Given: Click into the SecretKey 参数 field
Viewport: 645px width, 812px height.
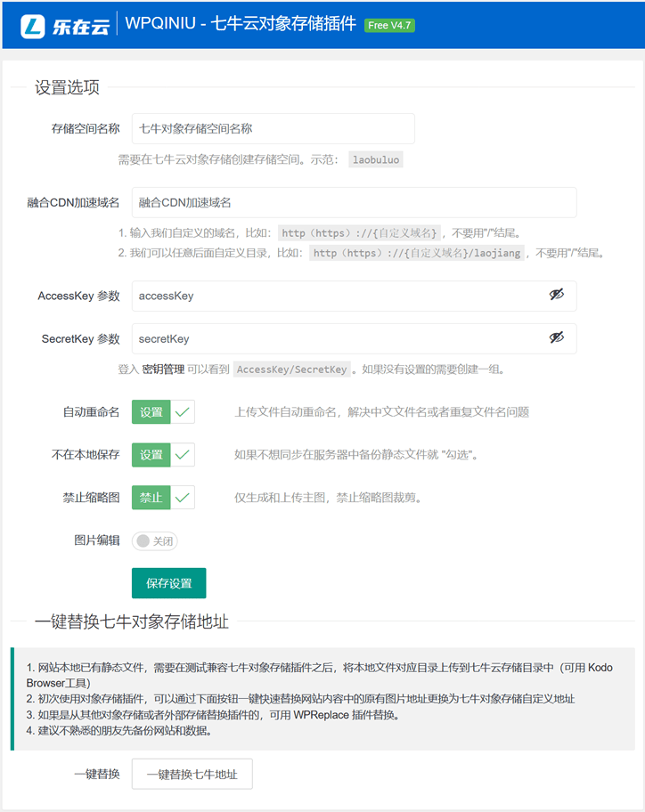Looking at the screenshot, I should click(x=339, y=338).
